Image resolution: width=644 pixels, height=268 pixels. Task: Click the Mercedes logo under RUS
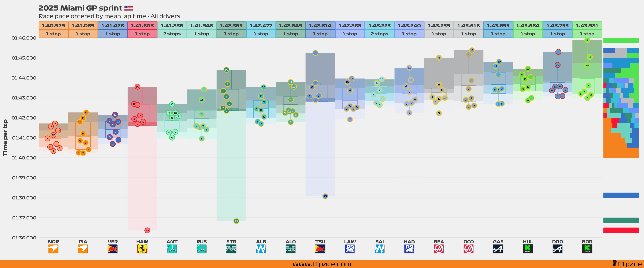tap(202, 249)
